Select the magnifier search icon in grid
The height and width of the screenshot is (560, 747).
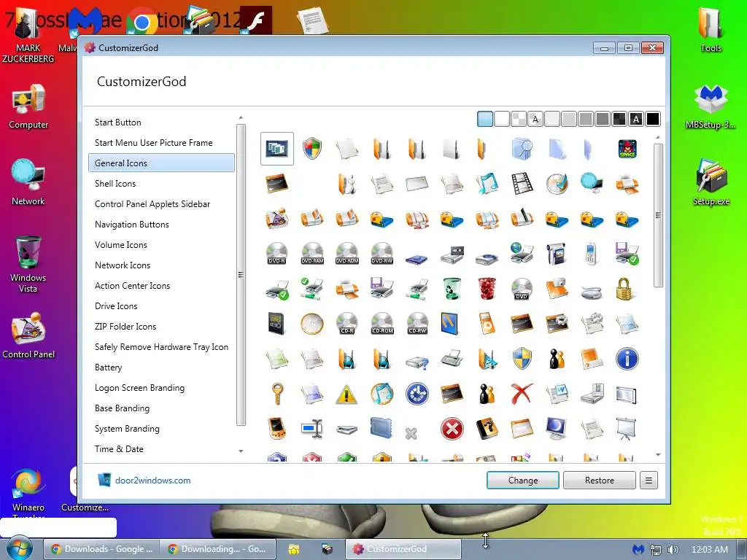click(x=522, y=149)
